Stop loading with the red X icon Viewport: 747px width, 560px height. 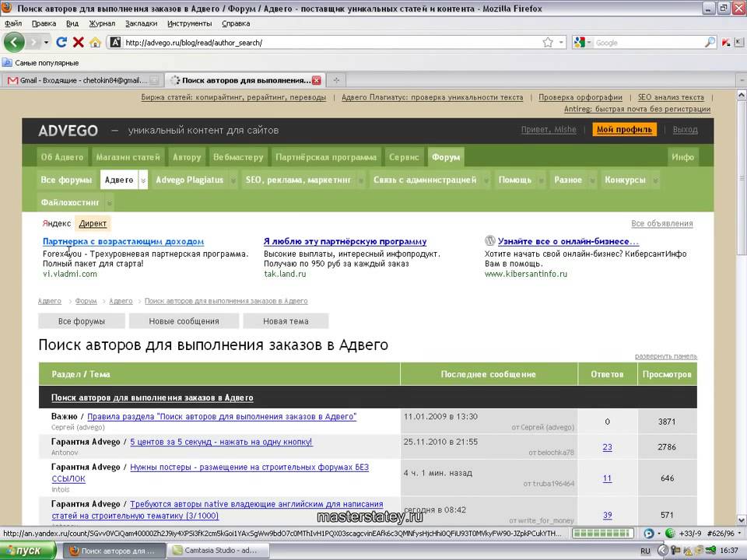79,42
